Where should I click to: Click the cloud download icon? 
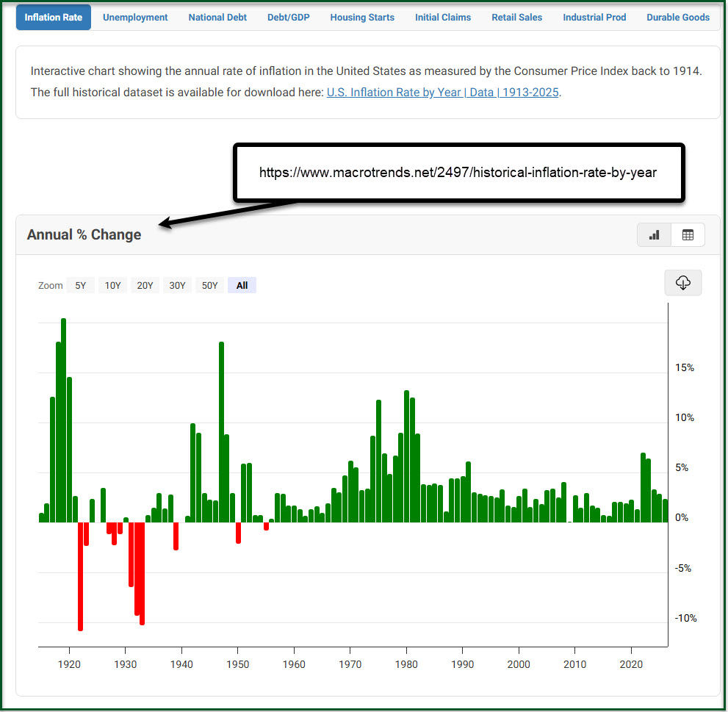point(682,283)
